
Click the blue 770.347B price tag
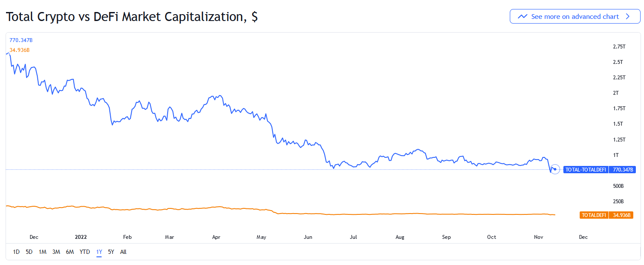[623, 170]
